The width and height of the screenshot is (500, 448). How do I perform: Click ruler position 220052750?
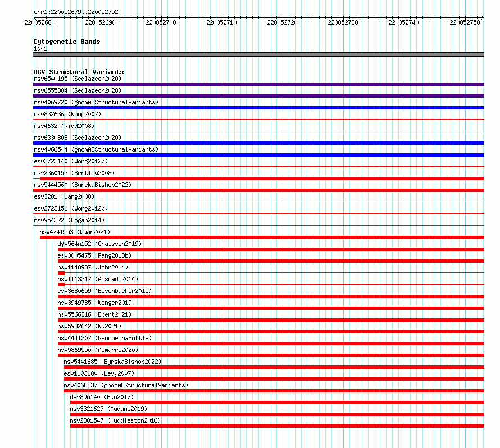click(x=465, y=22)
